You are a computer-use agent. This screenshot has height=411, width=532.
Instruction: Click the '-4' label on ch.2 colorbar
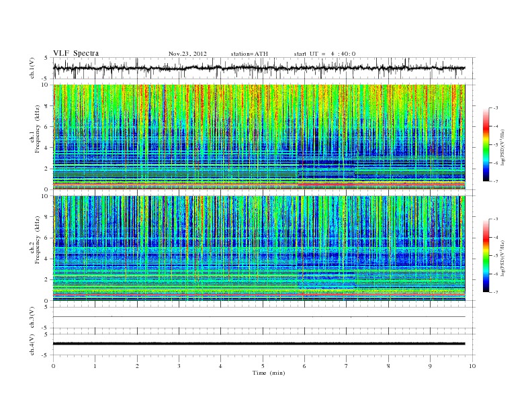(x=495, y=237)
